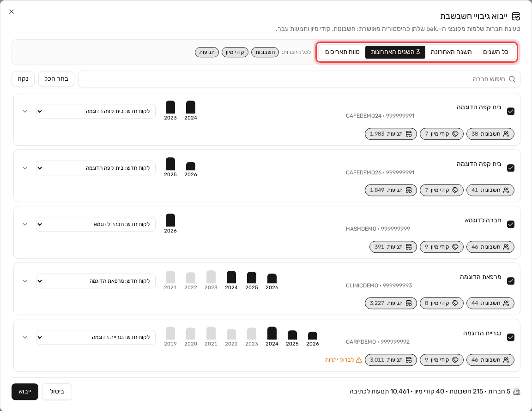The height and width of the screenshot is (411, 532).
Task: Deselect the 'מרפאת הדוגמה' company checkbox
Action: (x=511, y=280)
